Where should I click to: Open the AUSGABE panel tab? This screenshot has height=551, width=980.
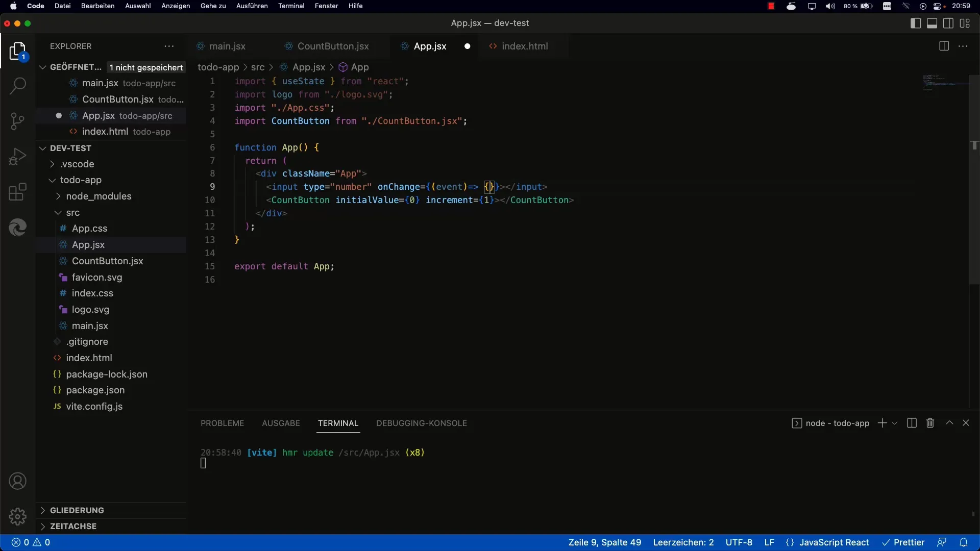click(x=281, y=423)
